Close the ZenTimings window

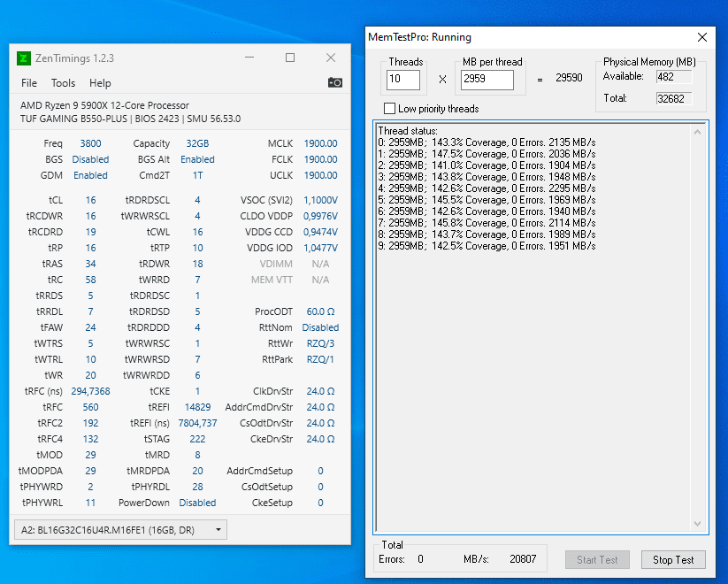pos(331,58)
